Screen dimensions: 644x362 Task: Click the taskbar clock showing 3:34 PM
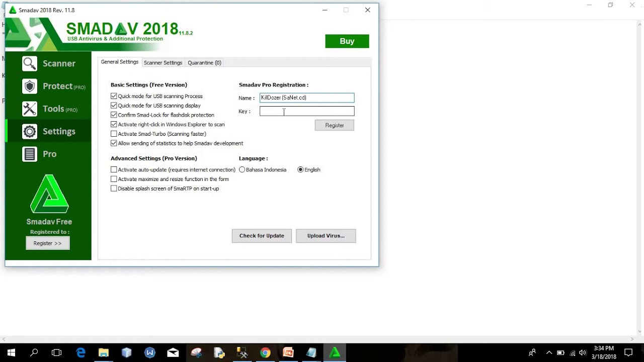pyautogui.click(x=604, y=352)
